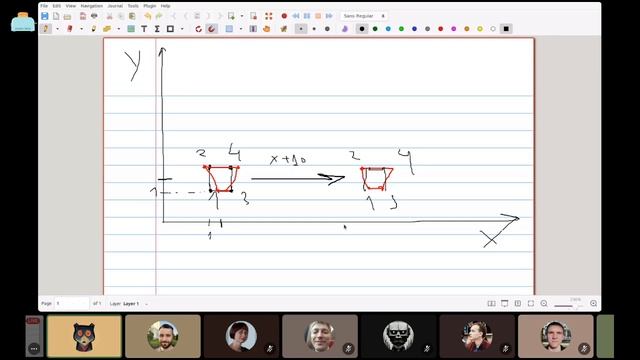
Task: Open the Eraser options dropdown arrow
Action: [x=81, y=29]
